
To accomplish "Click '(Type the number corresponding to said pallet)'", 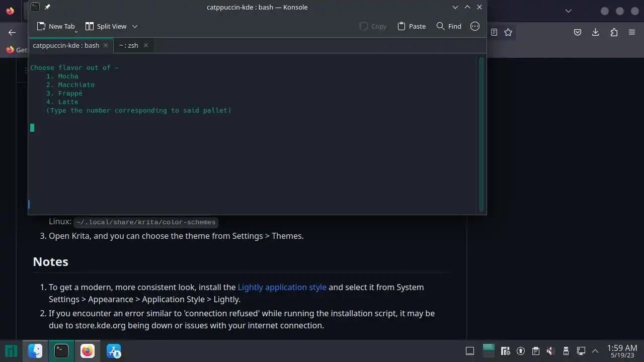I will (x=139, y=111).
